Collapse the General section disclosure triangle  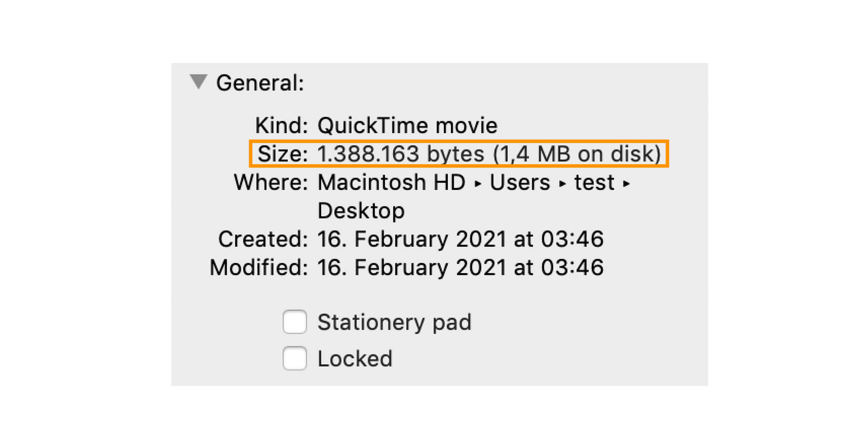pyautogui.click(x=199, y=82)
